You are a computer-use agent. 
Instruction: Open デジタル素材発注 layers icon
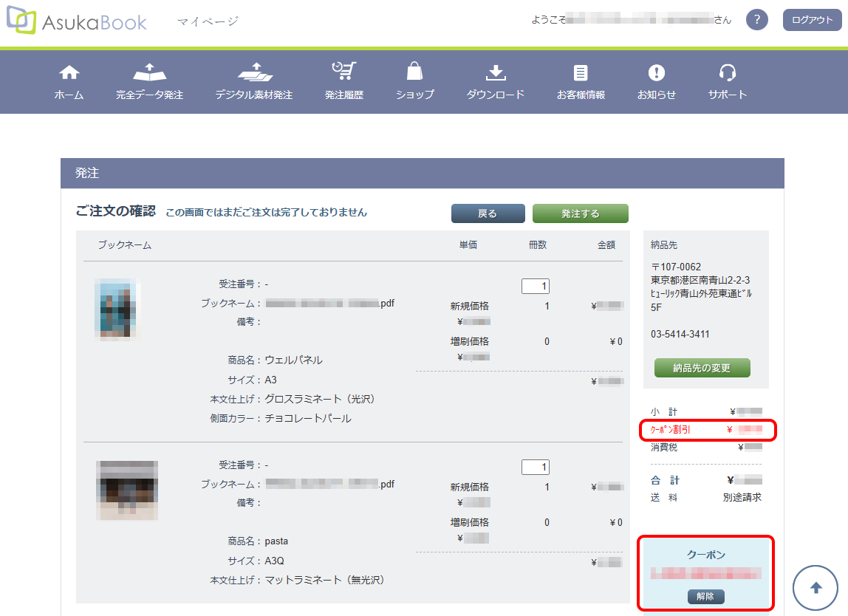254,72
